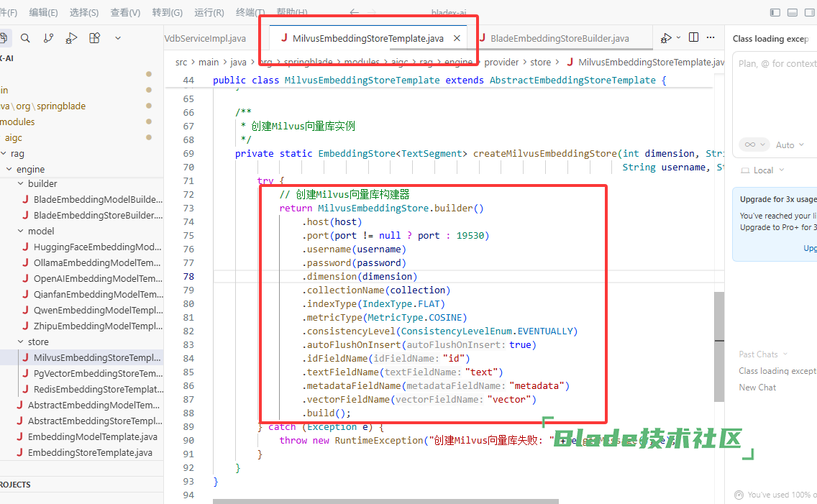Open the Auto model dropdown

789,145
